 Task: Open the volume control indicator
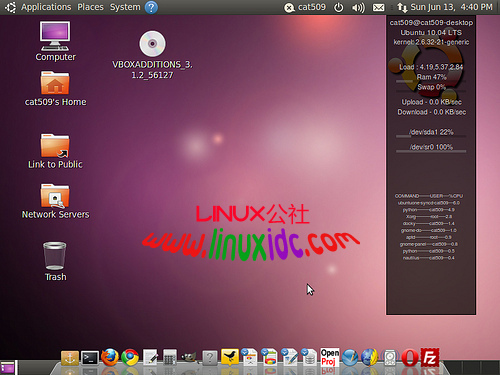point(358,7)
